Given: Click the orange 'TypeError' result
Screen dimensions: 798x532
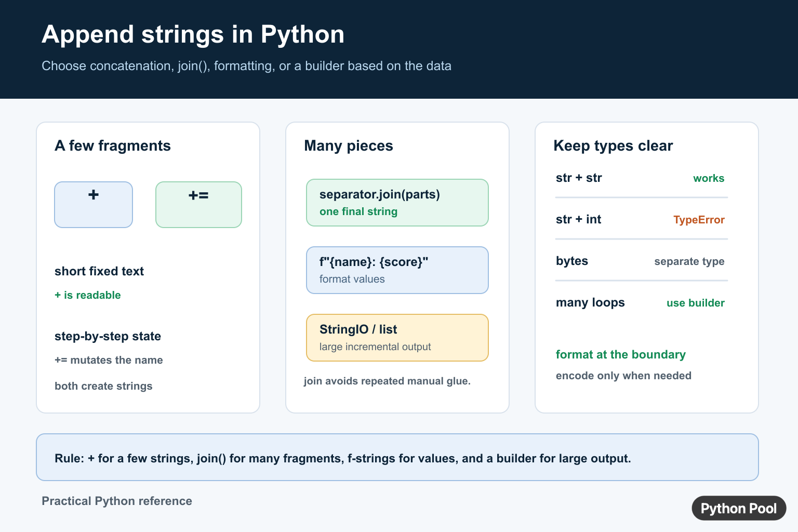Looking at the screenshot, I should pos(699,220).
